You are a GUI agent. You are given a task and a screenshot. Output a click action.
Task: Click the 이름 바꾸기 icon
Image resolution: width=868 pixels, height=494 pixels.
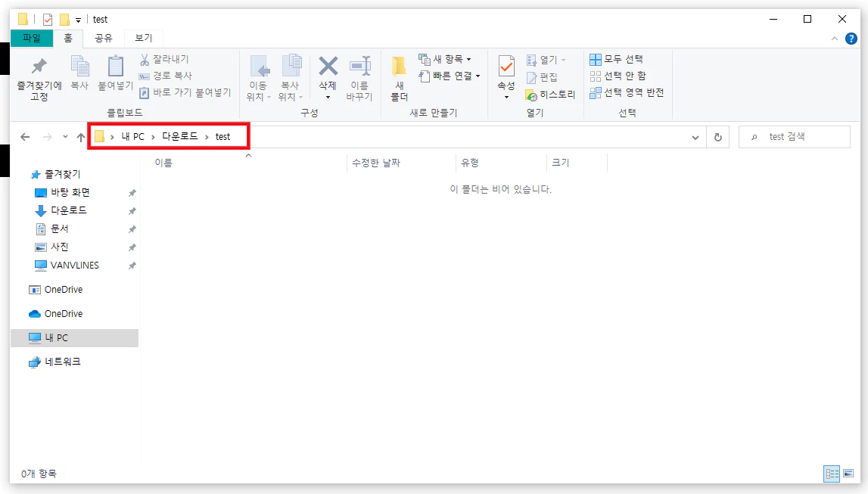pyautogui.click(x=359, y=66)
